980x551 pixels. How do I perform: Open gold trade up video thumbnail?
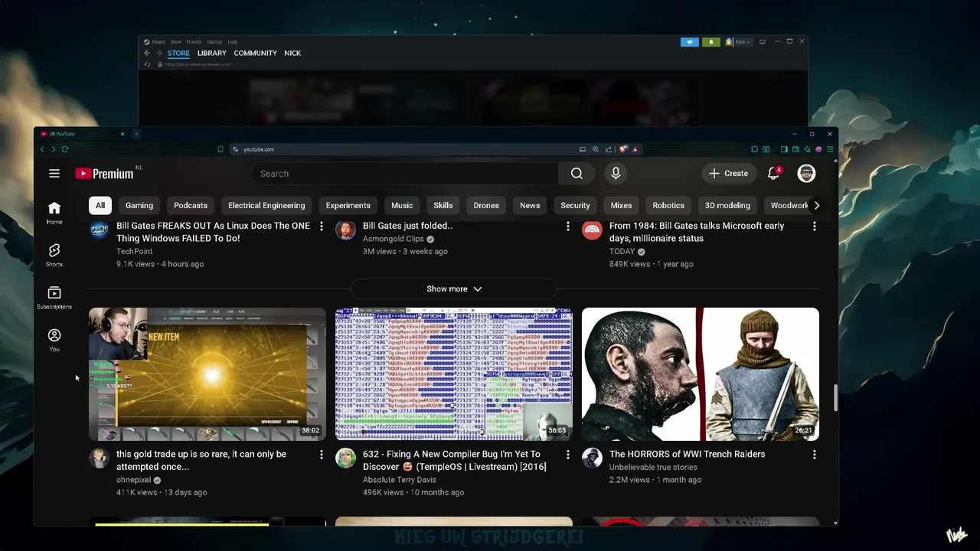point(207,374)
